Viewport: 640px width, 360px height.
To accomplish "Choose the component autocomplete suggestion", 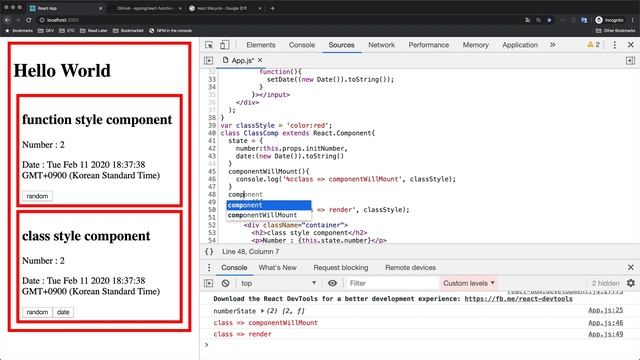I will (x=269, y=205).
